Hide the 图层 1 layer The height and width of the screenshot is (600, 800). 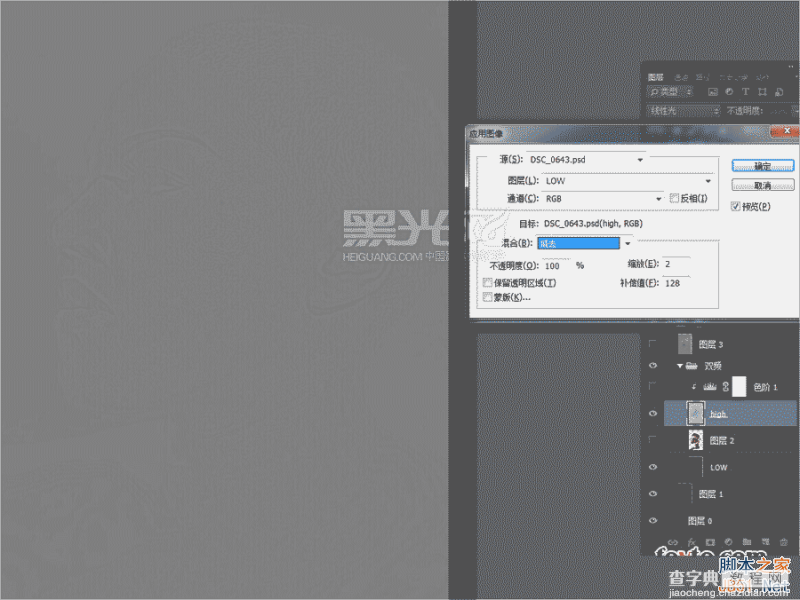coord(653,493)
